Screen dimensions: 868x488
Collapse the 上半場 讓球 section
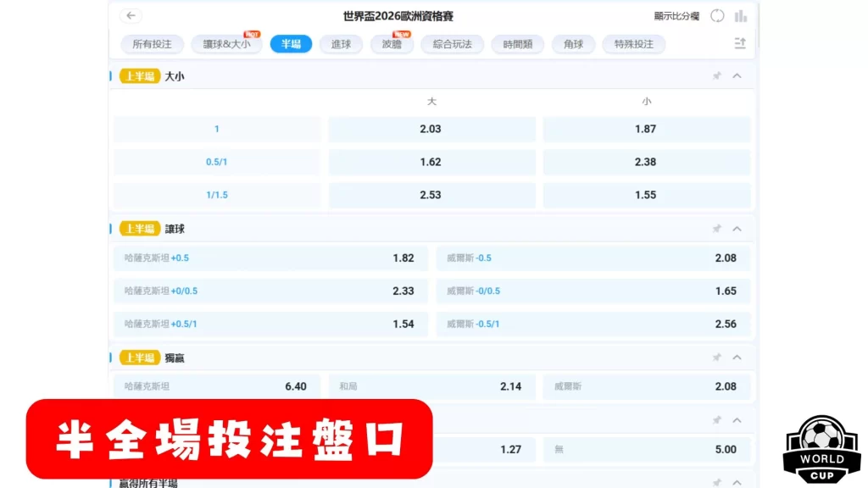click(737, 228)
